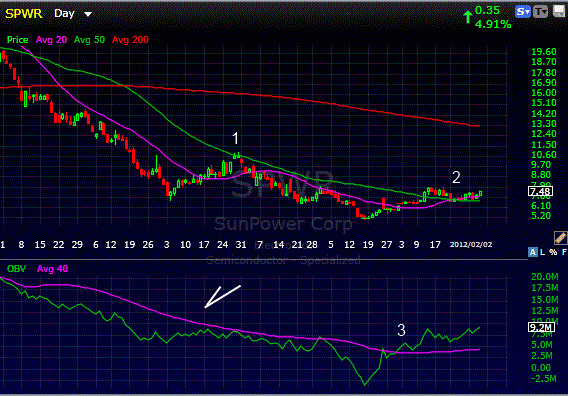The image size is (568, 396).
Task: Toggle the % percent scale mode
Action: (553, 252)
